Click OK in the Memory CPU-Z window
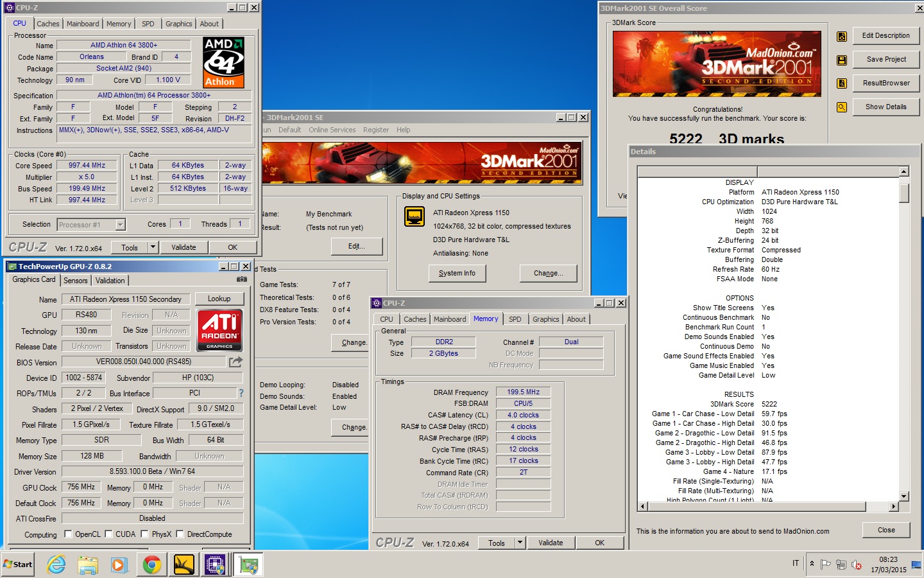This screenshot has height=578, width=924. [x=599, y=543]
